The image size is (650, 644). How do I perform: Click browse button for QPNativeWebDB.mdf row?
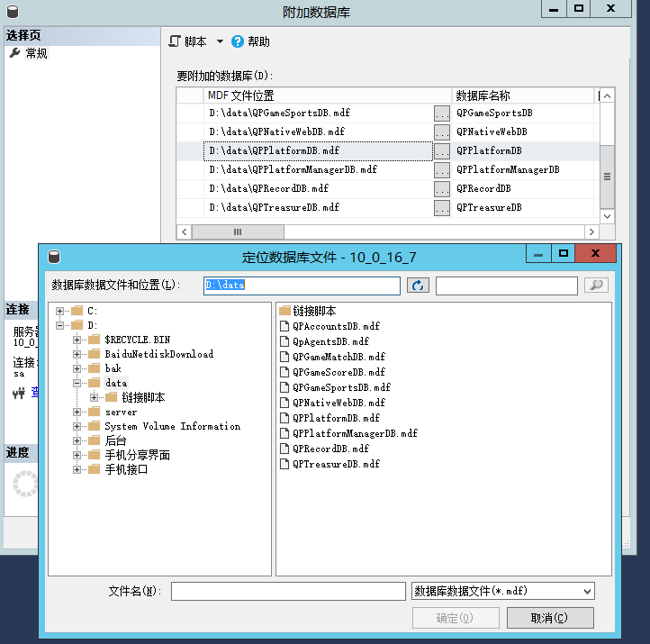[442, 132]
